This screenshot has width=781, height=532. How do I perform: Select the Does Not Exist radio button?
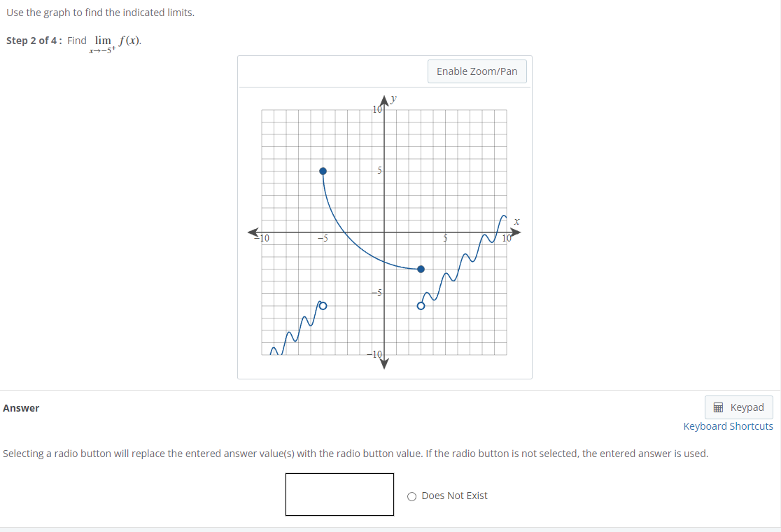[x=411, y=496]
